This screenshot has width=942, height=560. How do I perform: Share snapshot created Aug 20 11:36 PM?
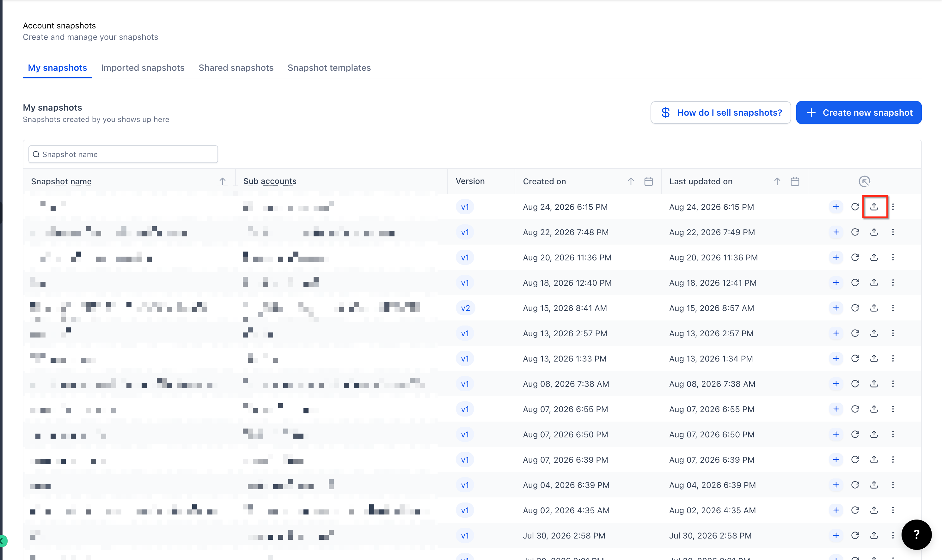(x=874, y=257)
